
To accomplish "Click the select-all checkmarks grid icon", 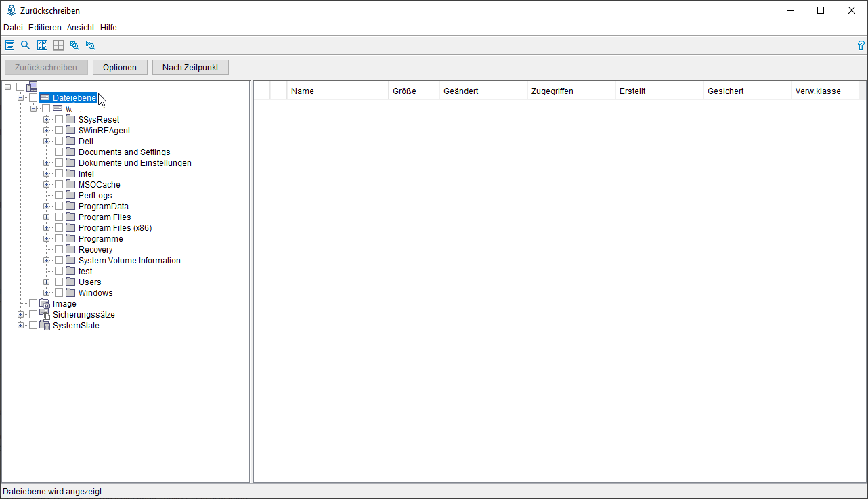I will pos(42,45).
